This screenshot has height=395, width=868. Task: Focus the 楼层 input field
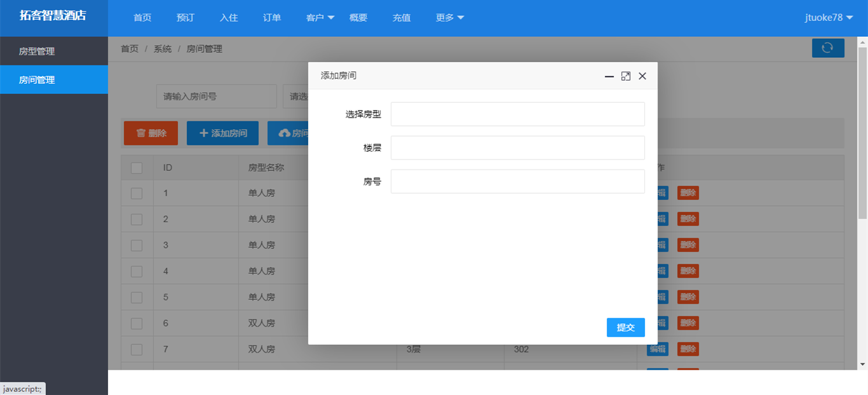pyautogui.click(x=518, y=147)
